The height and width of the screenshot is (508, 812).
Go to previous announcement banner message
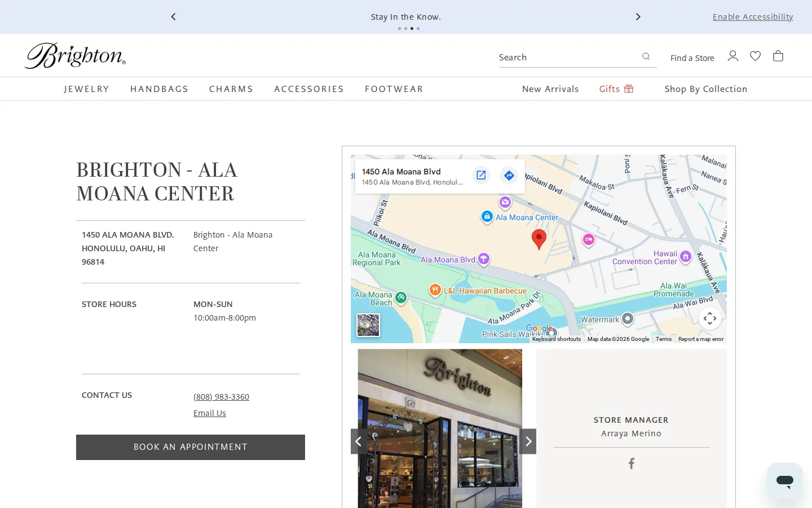tap(173, 17)
